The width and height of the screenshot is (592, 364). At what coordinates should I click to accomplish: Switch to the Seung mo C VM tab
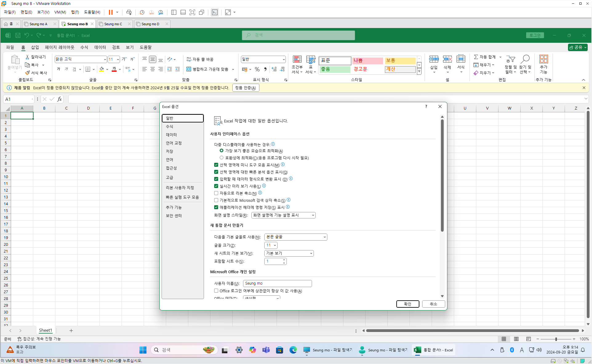113,24
